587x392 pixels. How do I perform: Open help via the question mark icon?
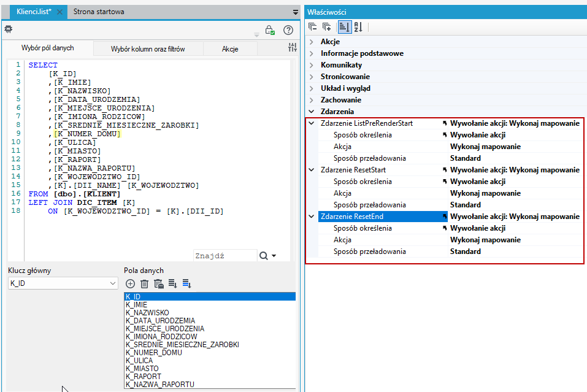(x=288, y=30)
